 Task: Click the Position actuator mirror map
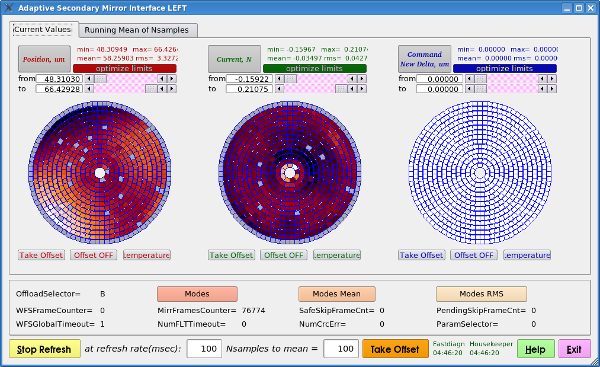100,173
